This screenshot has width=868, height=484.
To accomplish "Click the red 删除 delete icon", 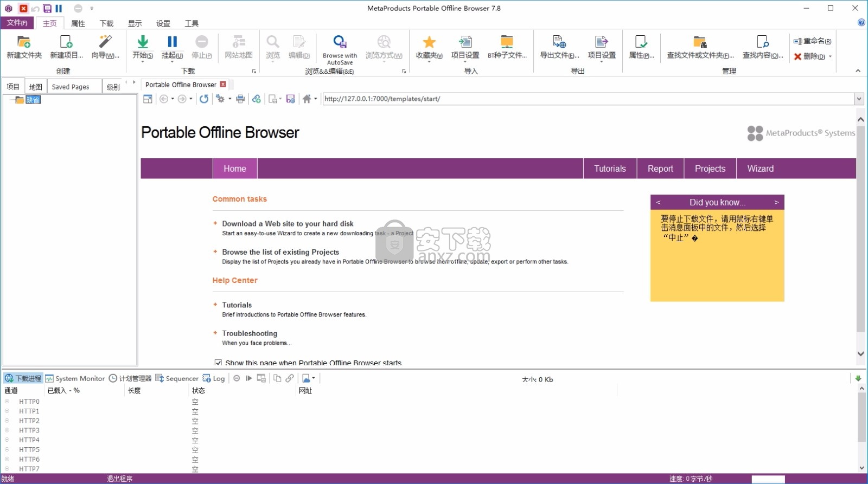I will (x=797, y=56).
